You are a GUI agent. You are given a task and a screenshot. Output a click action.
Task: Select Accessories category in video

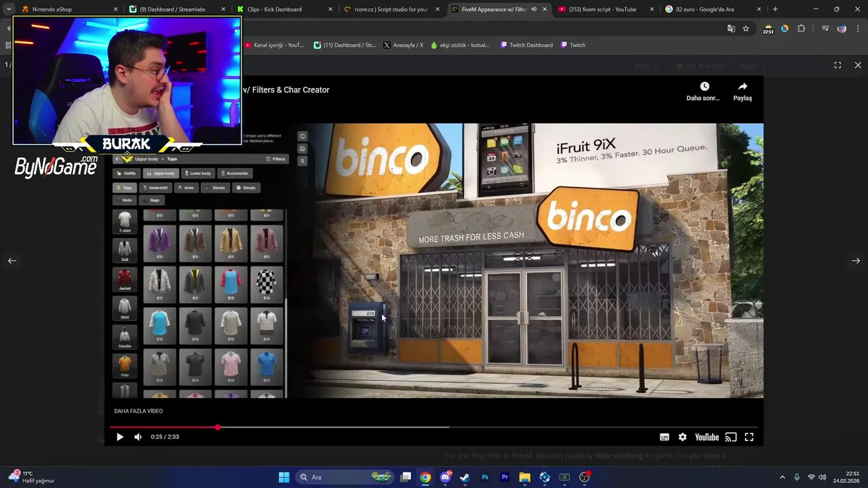point(235,174)
